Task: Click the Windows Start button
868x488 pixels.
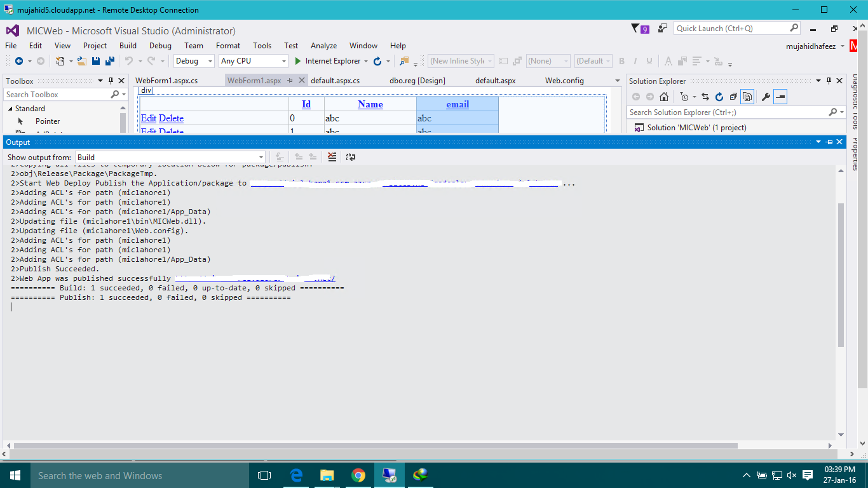Action: tap(15, 475)
